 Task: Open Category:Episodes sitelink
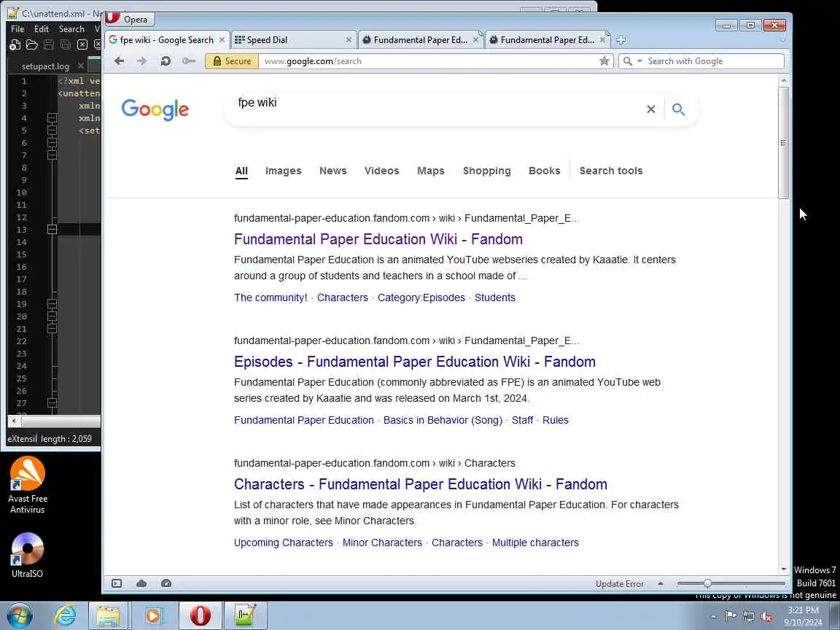tap(421, 297)
